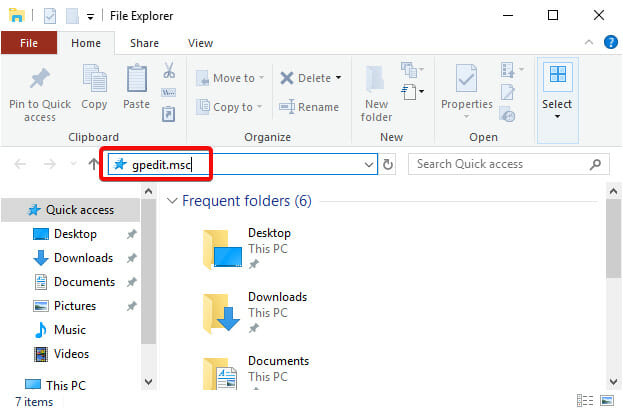
Task: Select the Desktop frequent folder
Action: tap(246, 249)
